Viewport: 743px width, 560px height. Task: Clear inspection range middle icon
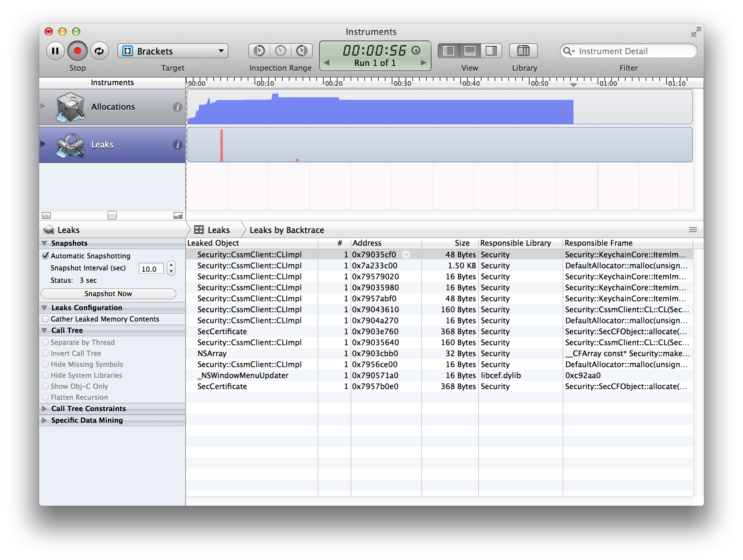[x=281, y=51]
